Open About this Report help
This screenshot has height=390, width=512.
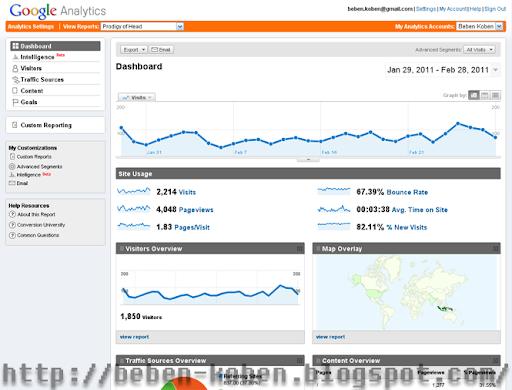36,214
